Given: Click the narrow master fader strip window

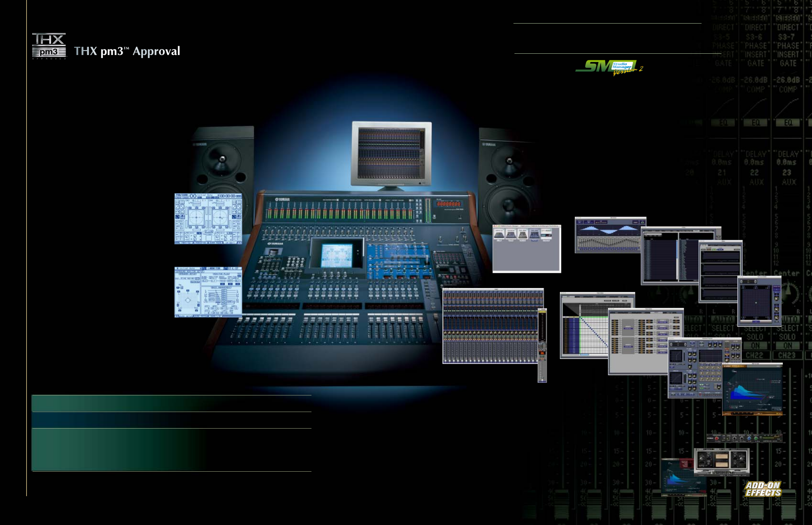Looking at the screenshot, I should [x=542, y=345].
